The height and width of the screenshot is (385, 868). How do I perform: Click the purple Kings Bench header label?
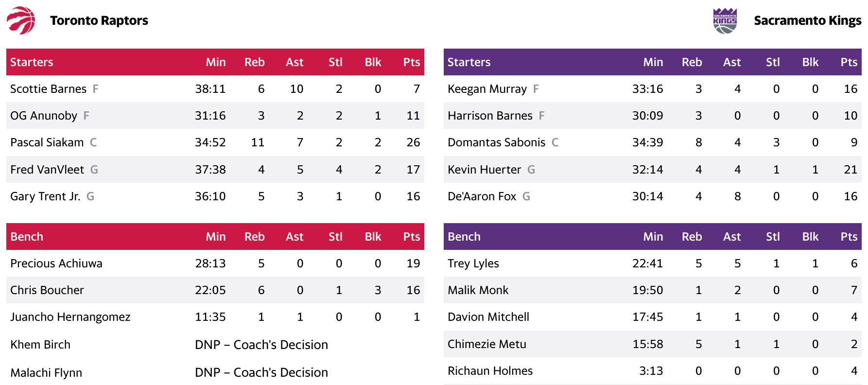(464, 237)
